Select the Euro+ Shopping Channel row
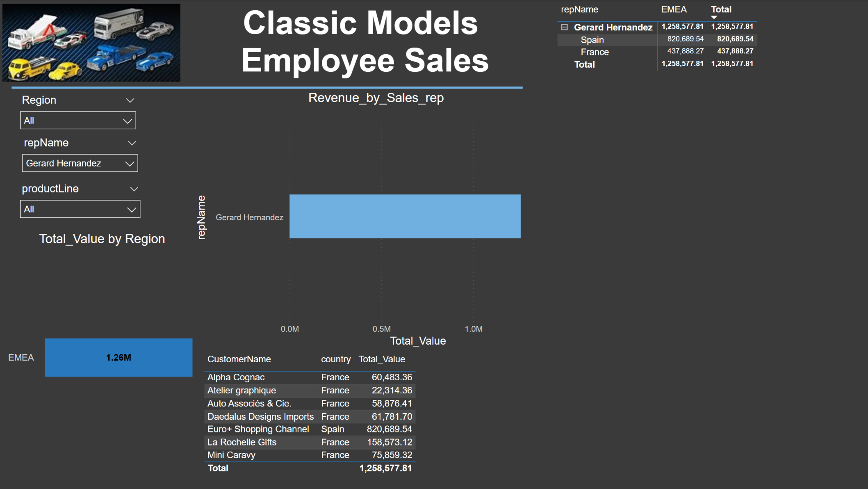868x489 pixels. (x=310, y=429)
